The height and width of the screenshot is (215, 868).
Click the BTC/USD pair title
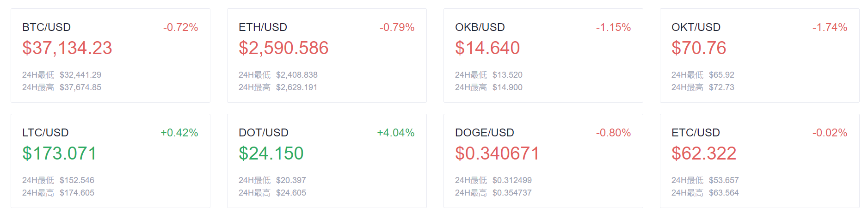coord(46,27)
